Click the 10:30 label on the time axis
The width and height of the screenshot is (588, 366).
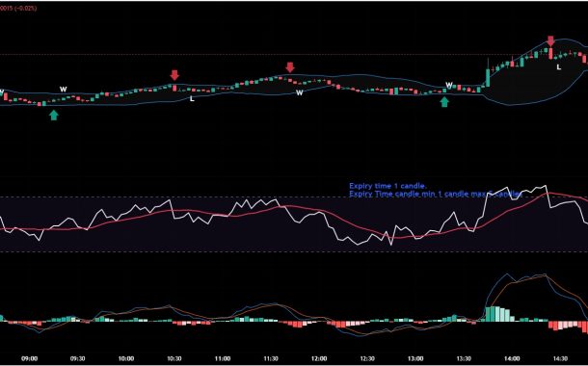pos(174,358)
